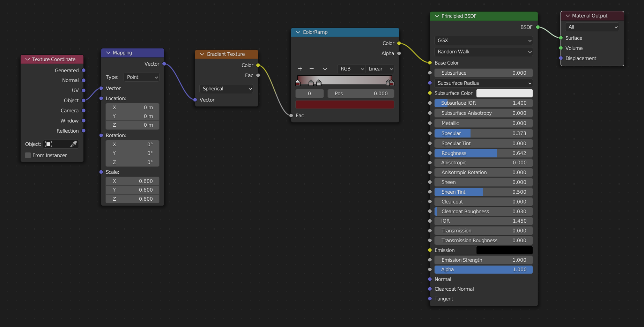The width and height of the screenshot is (644, 327).
Task: Open the Spherical gradient type dropdown
Action: [226, 89]
